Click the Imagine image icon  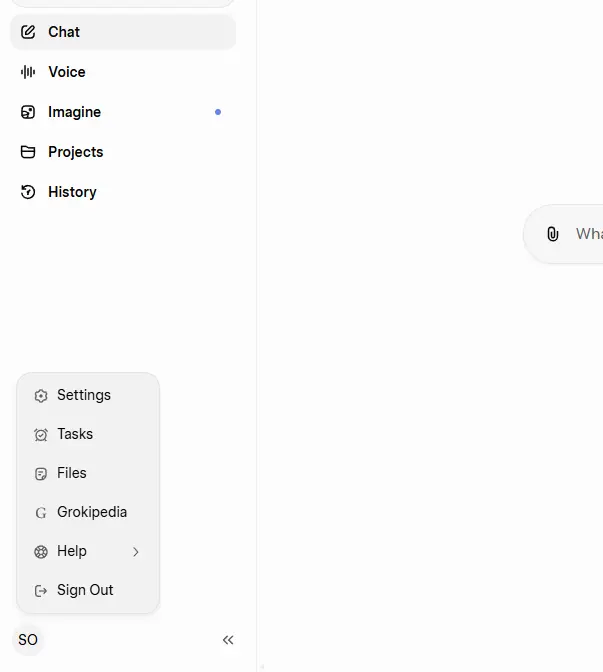[28, 112]
